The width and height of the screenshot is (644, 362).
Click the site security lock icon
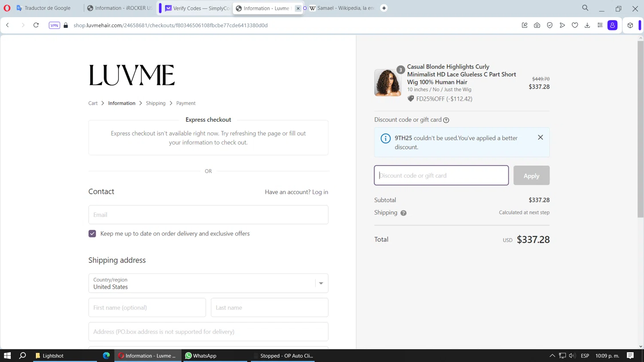[x=66, y=25]
